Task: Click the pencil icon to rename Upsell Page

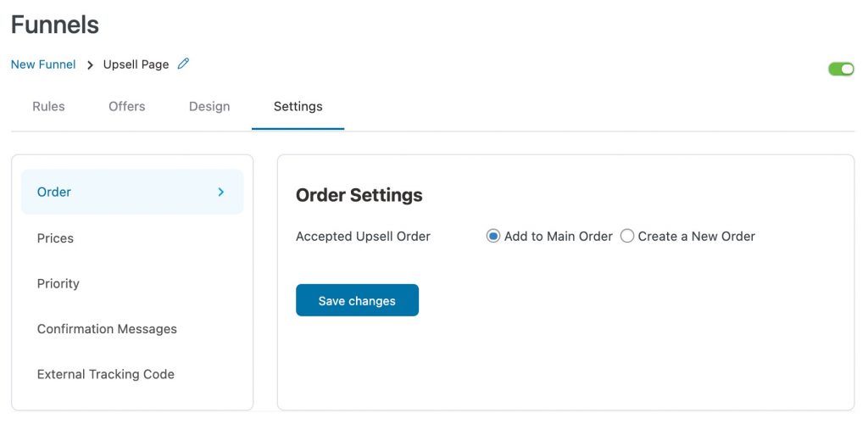Action: click(183, 64)
